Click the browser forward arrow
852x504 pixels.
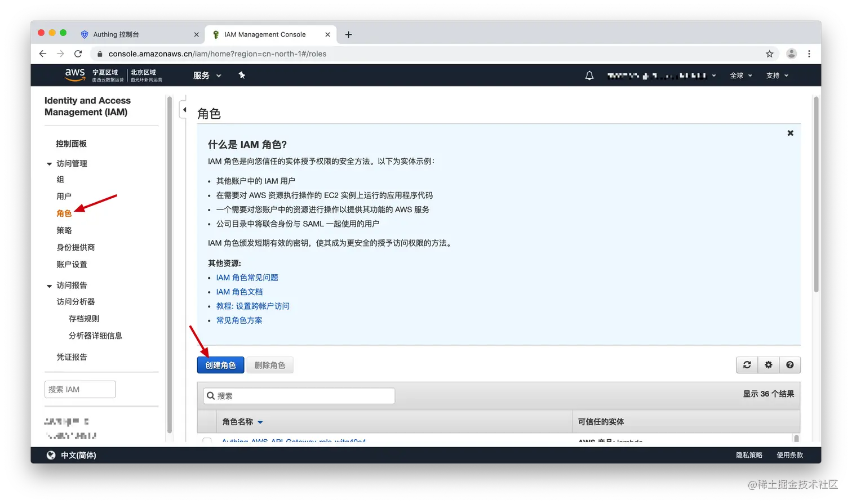[x=60, y=53]
